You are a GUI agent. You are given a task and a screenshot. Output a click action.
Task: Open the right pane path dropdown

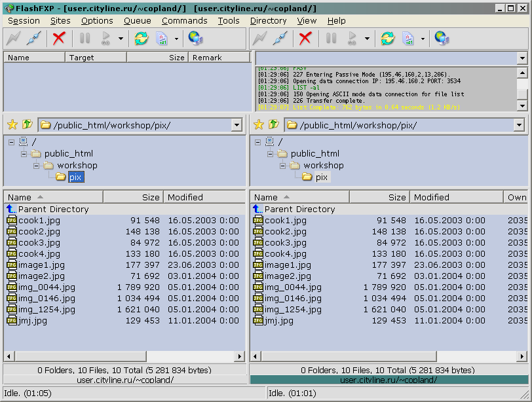[519, 125]
